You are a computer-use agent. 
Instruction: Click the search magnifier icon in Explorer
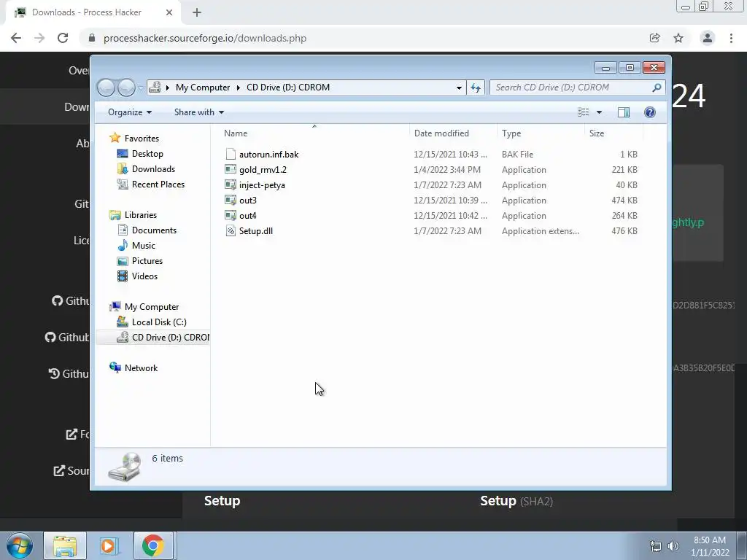657,87
